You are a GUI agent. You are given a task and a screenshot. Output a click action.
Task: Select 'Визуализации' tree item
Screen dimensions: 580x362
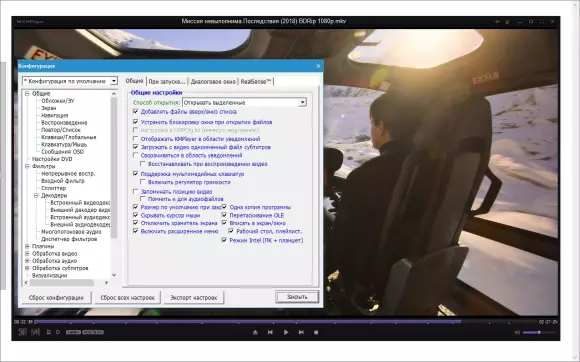(x=50, y=275)
